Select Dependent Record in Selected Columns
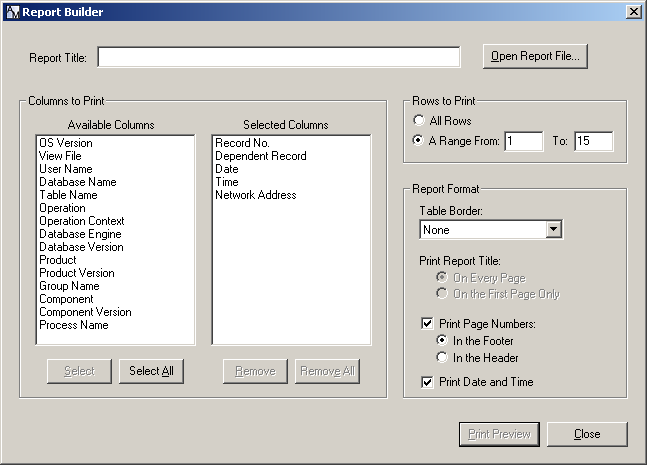 tap(260, 156)
